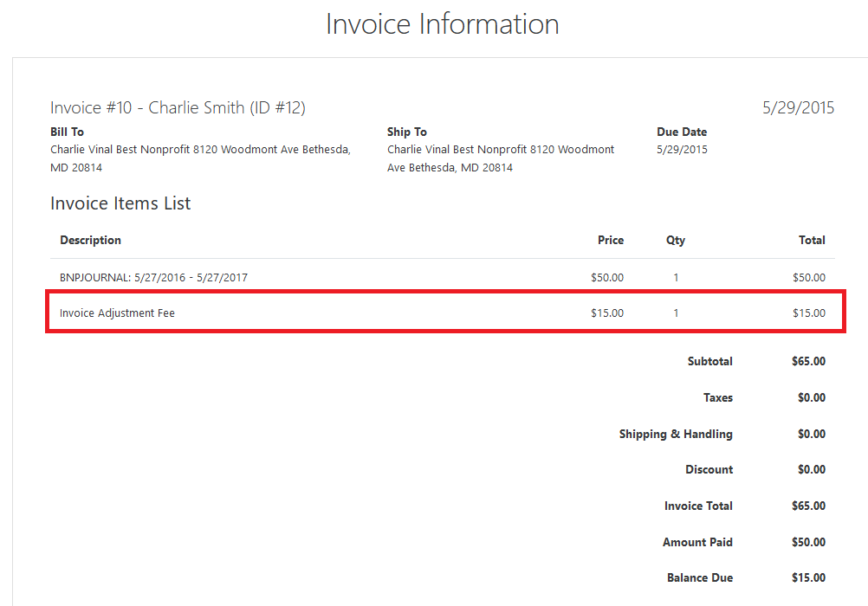Click the Invoice Total label
Screen dimensions: 868x606
[698, 506]
